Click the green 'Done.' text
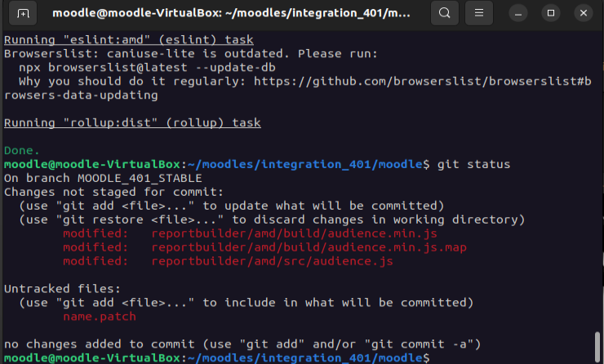Viewport: 604px width, 364px height. pos(21,150)
